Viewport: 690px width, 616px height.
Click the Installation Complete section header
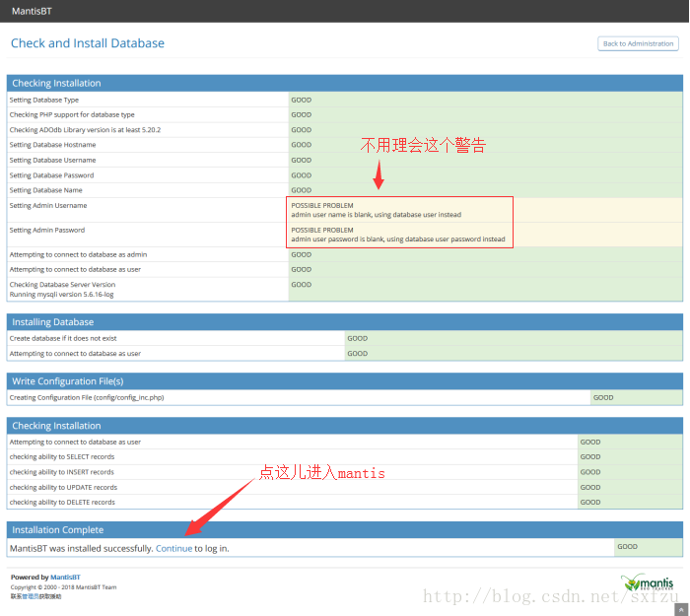tap(345, 530)
